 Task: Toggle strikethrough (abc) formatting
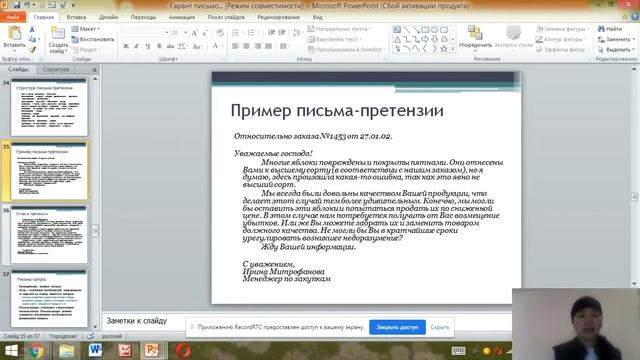point(170,46)
